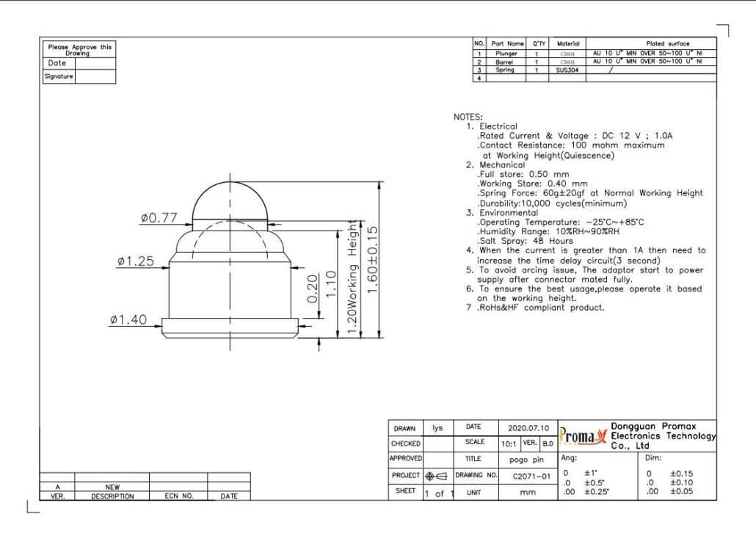Click the Plated surface column header

click(x=650, y=44)
